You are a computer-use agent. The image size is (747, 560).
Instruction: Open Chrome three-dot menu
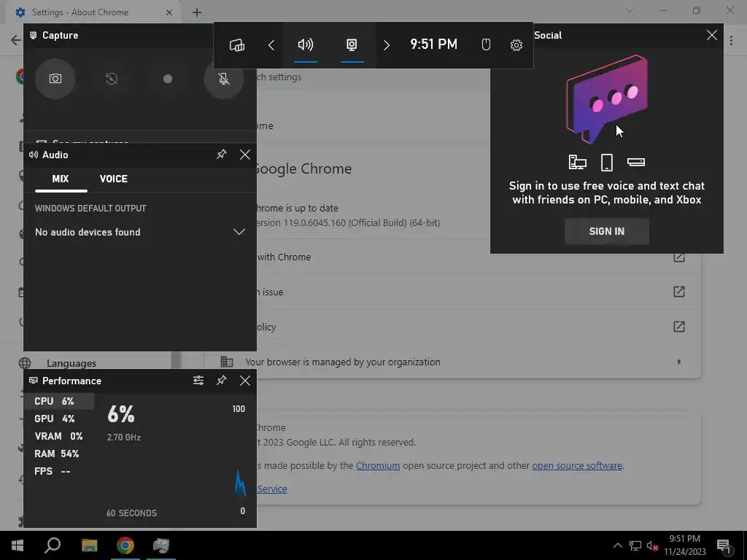[x=731, y=40]
